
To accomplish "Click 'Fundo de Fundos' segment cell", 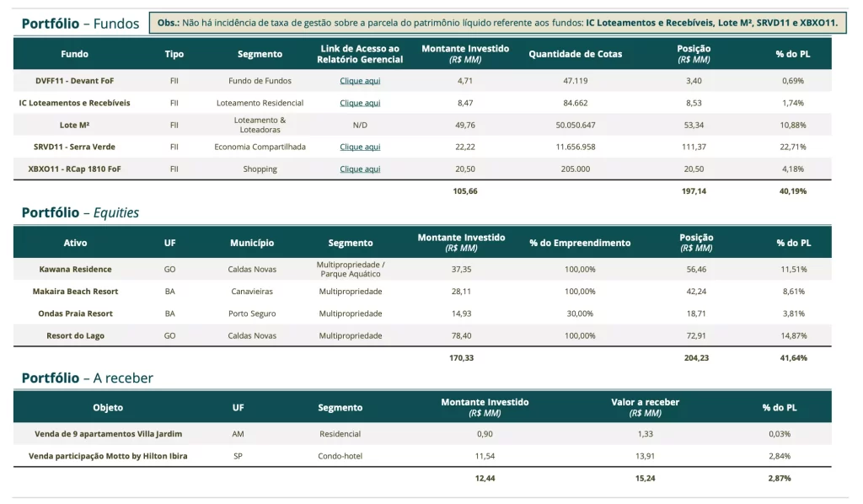I will pos(260,81).
